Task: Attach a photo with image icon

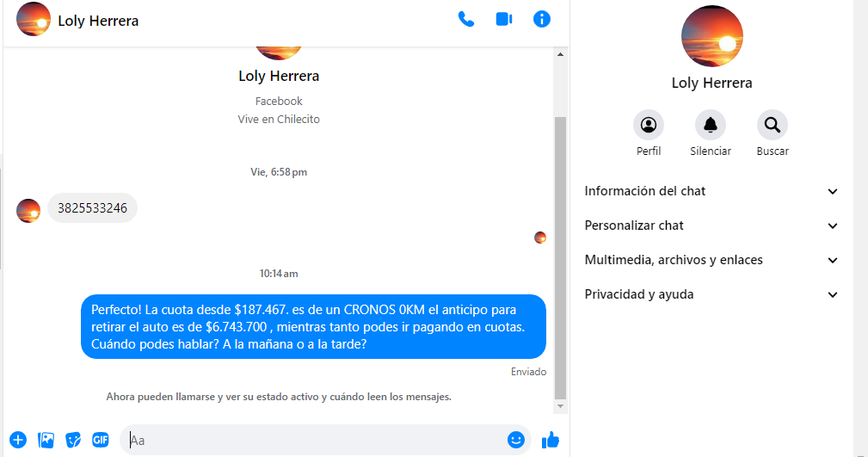Action: 46,440
